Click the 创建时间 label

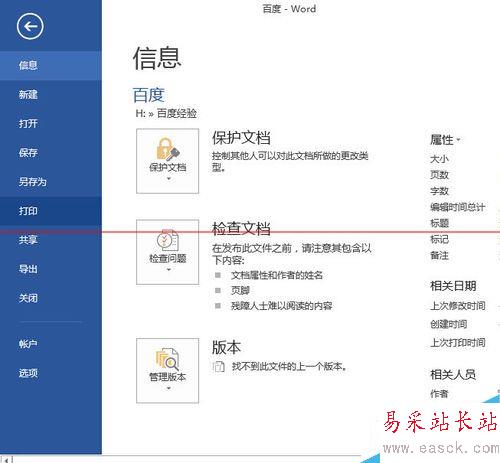tap(448, 324)
